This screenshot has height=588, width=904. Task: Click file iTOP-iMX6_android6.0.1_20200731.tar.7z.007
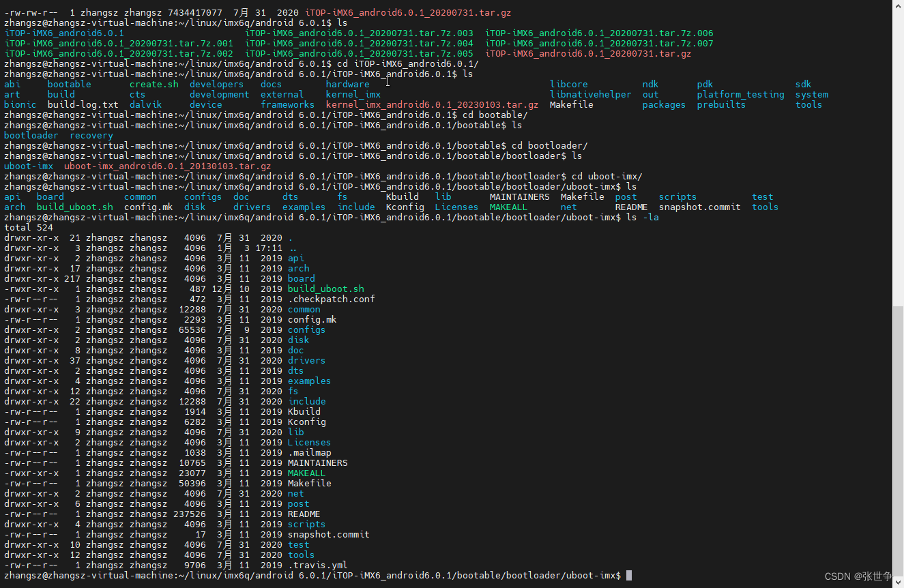pos(599,44)
